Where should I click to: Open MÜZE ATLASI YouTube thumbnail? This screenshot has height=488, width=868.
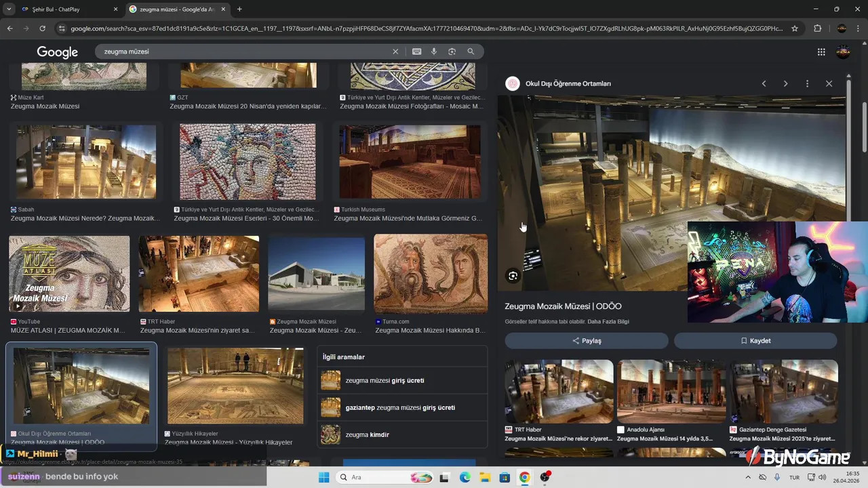coord(68,274)
